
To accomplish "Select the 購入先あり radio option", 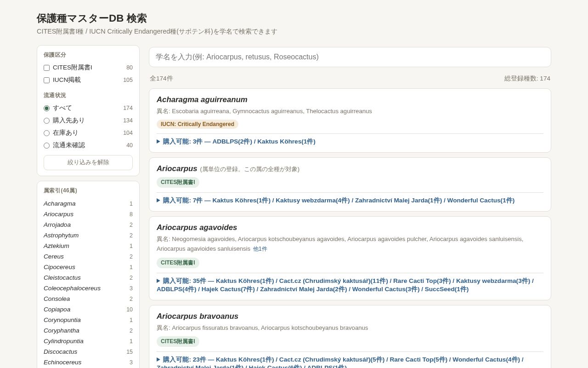I will [x=46, y=121].
